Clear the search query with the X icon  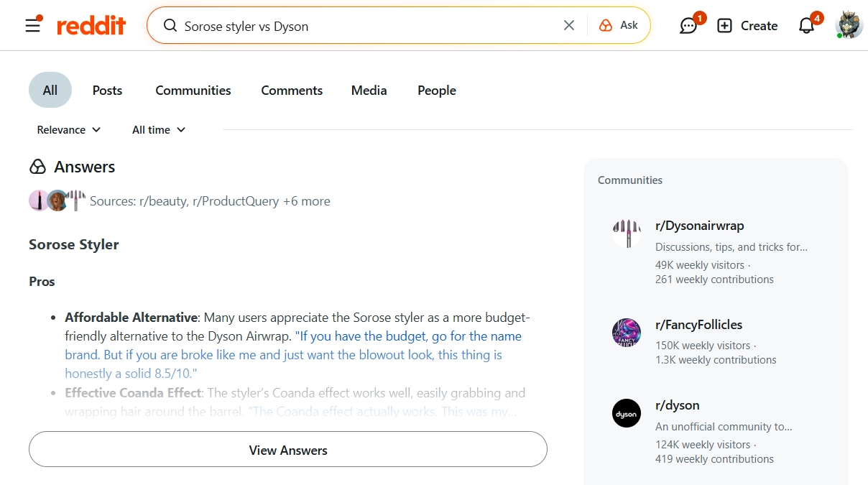(x=568, y=24)
